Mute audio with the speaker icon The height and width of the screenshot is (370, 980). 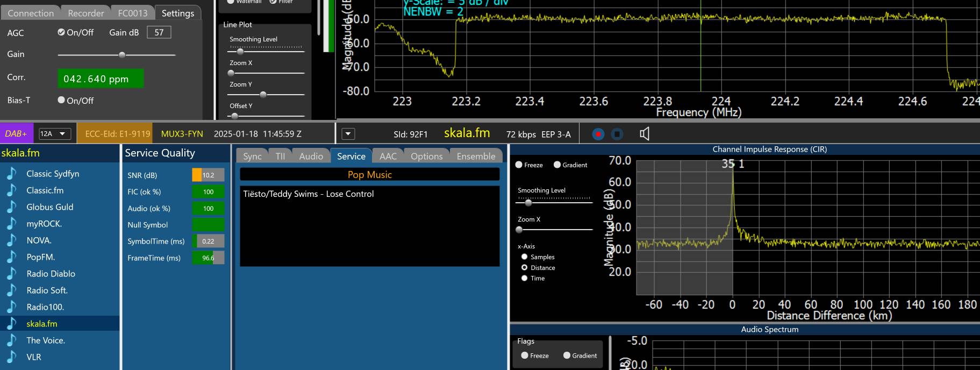point(644,134)
